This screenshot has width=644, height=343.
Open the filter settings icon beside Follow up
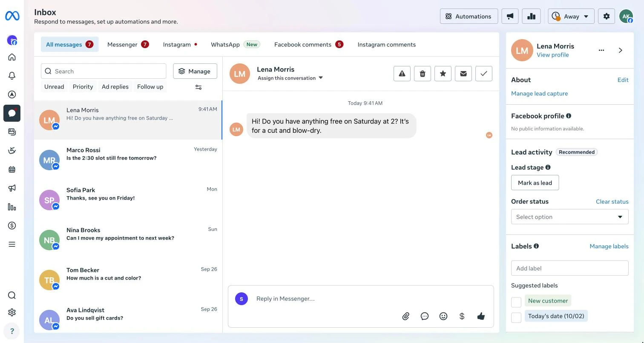(198, 87)
